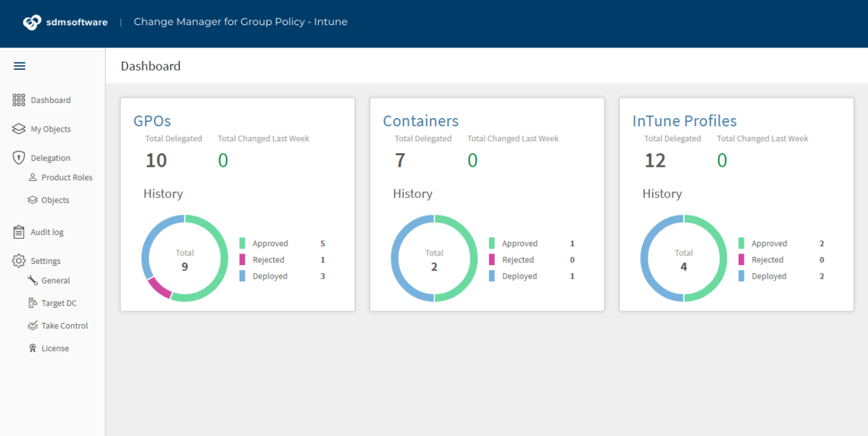This screenshot has height=436, width=868.
Task: Click the center of the GPOs donut chart
Action: pos(184,258)
